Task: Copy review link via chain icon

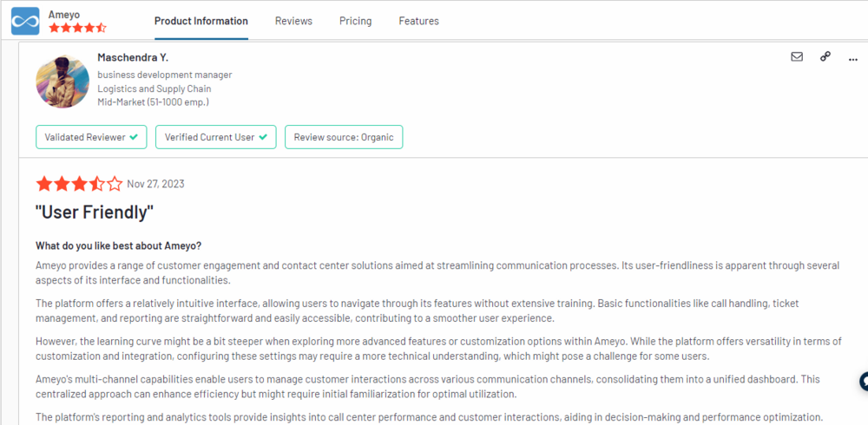Action: 825,56
